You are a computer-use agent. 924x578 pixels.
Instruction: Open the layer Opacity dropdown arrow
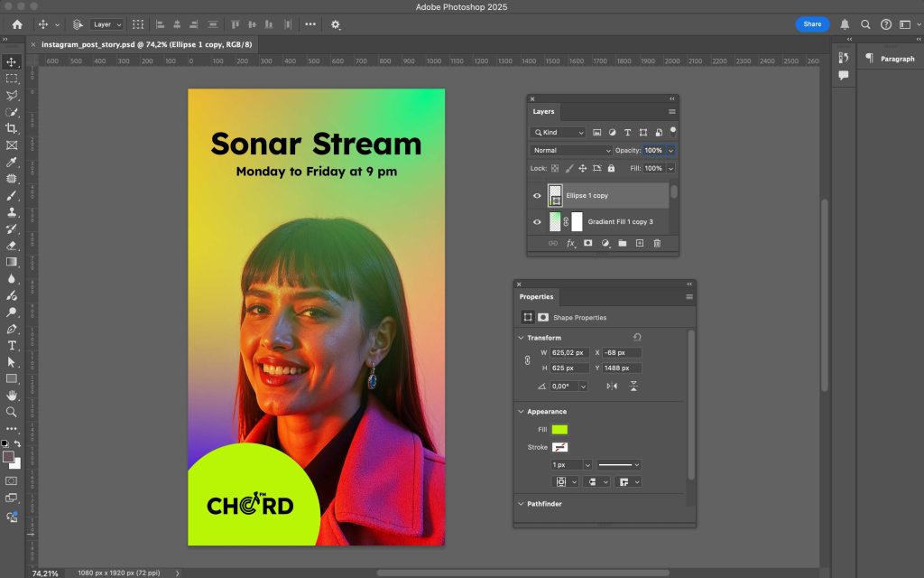(670, 150)
